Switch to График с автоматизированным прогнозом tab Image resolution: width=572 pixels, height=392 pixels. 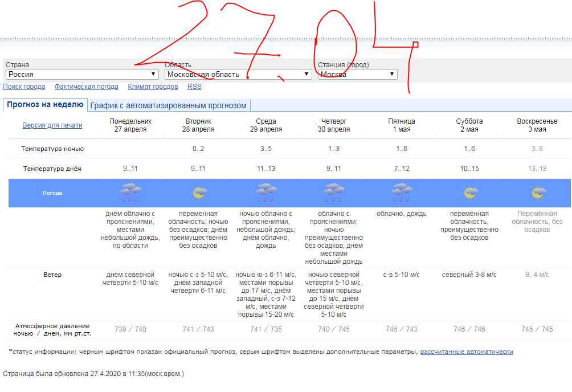tap(169, 105)
